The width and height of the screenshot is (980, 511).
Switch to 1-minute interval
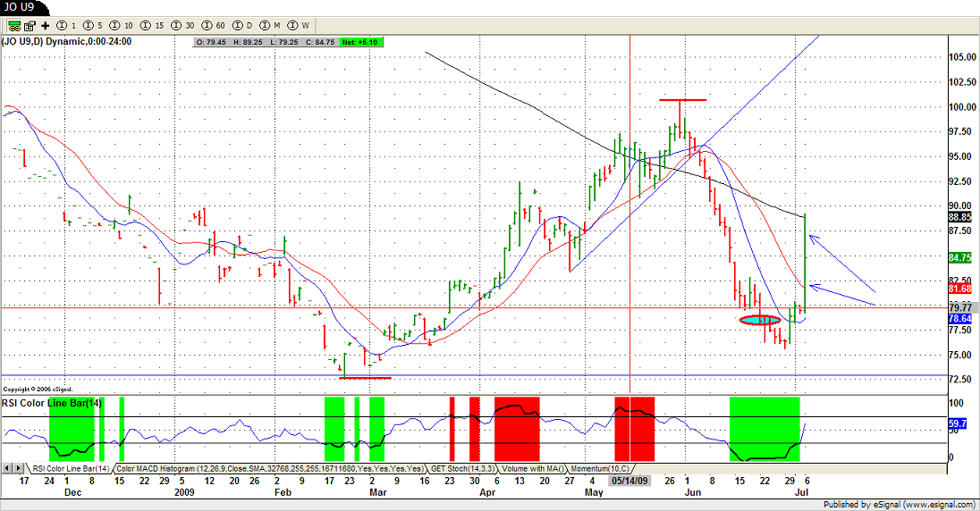(67, 25)
